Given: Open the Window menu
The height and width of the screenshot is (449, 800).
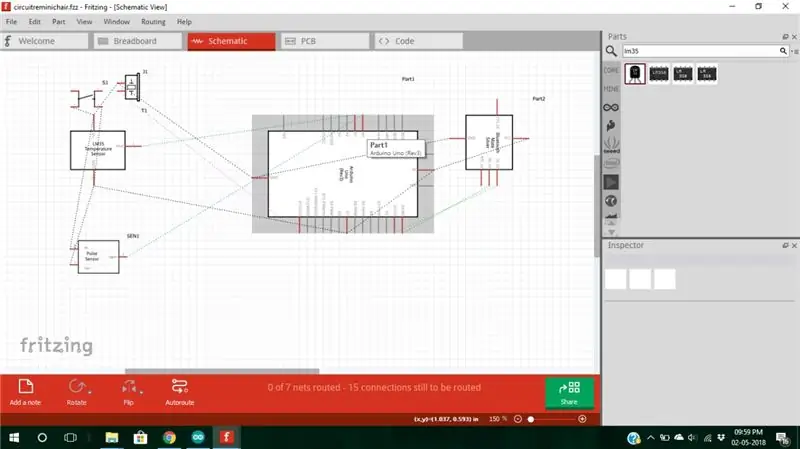Looking at the screenshot, I should [x=116, y=22].
